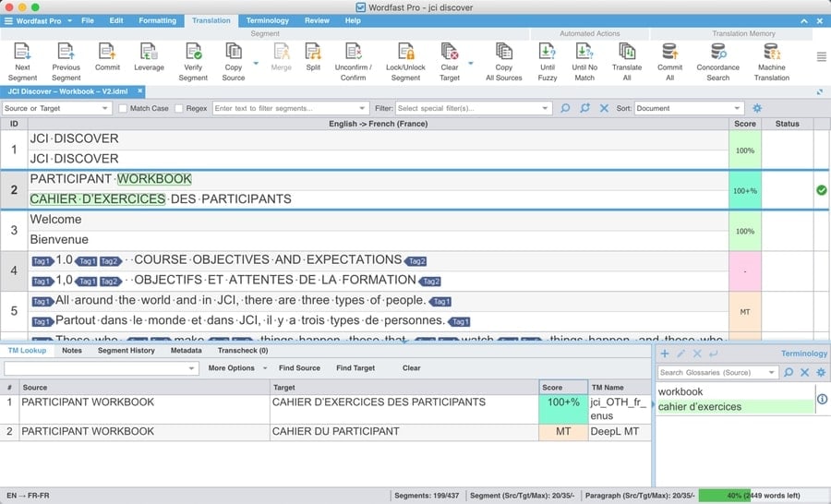
Task: Click the Verify Segment icon
Action: 193,52
